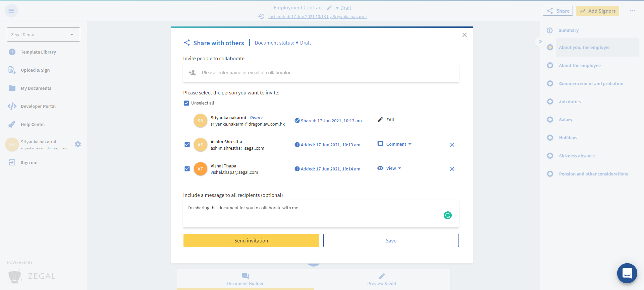Click the Help Center rocket icon

(12, 124)
